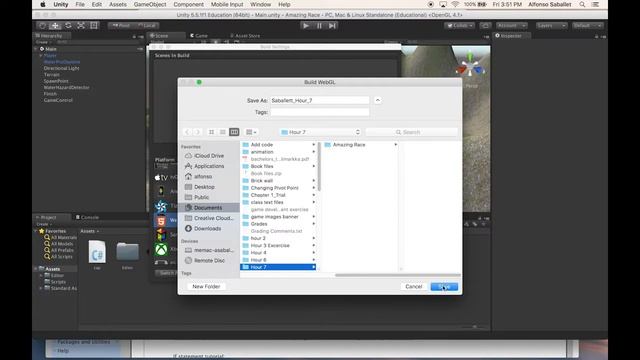Open the Unity application menu

(x=60, y=4)
